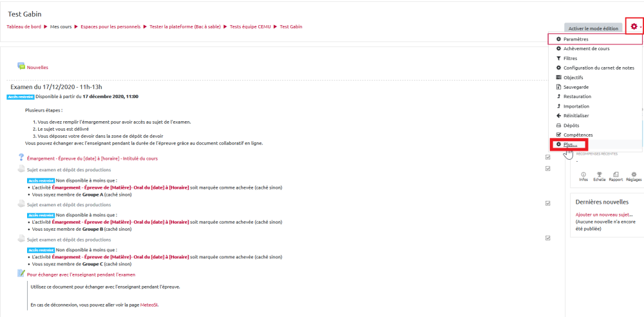Click the Sauvegarde file icon
Screen dimensions: 644x317
click(x=558, y=87)
